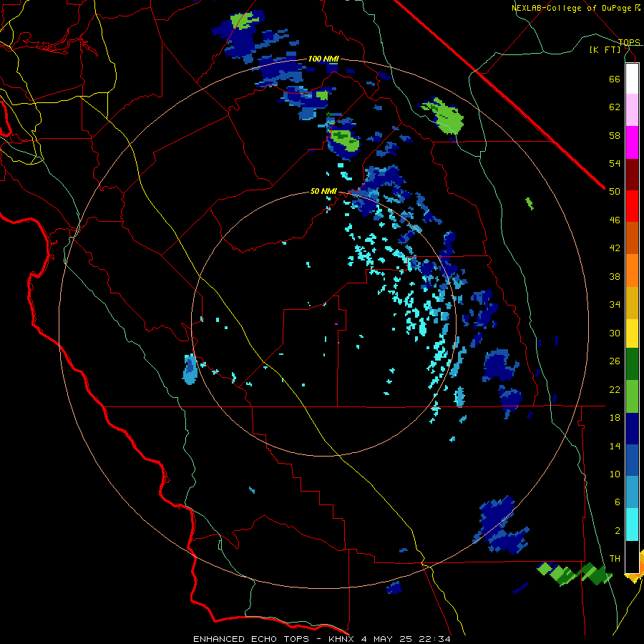Click the legend value 14
644x644 pixels.
click(x=615, y=446)
